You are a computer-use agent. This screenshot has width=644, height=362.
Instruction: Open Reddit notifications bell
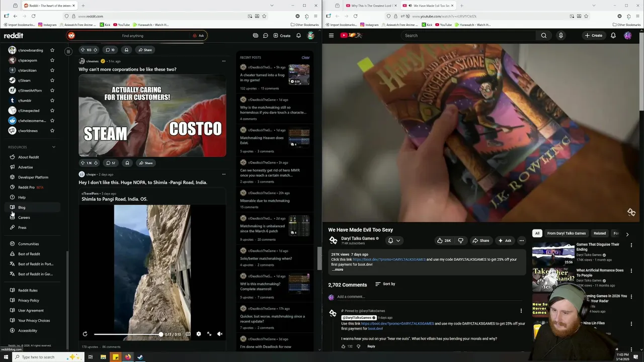coord(298,36)
